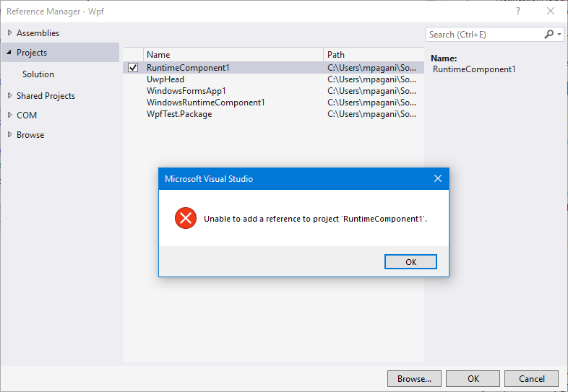568x392 pixels.
Task: Open the search options dropdown arrow
Action: tap(559, 35)
